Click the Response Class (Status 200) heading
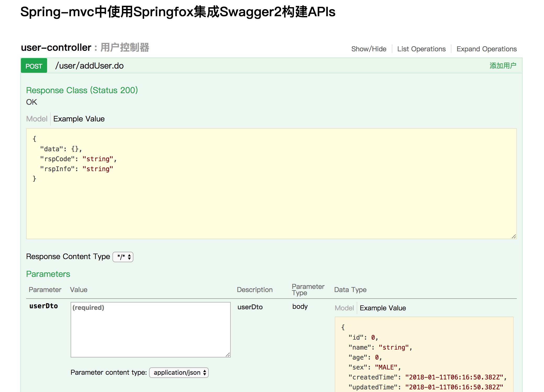 pyautogui.click(x=82, y=90)
